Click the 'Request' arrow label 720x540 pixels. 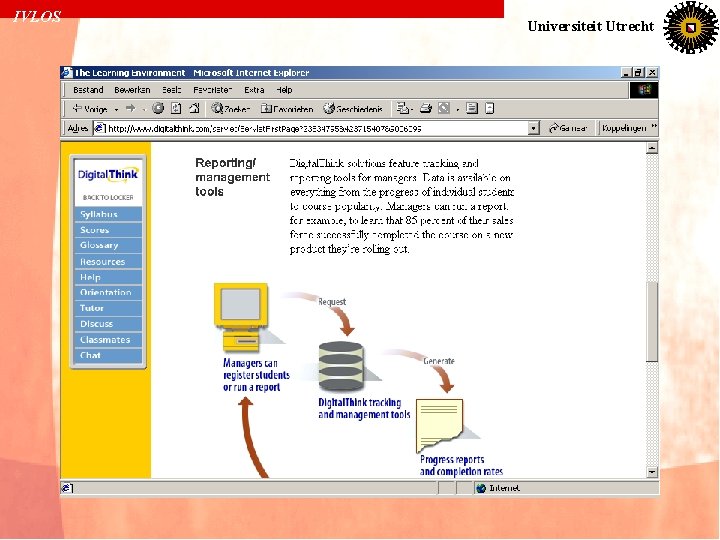coord(332,302)
